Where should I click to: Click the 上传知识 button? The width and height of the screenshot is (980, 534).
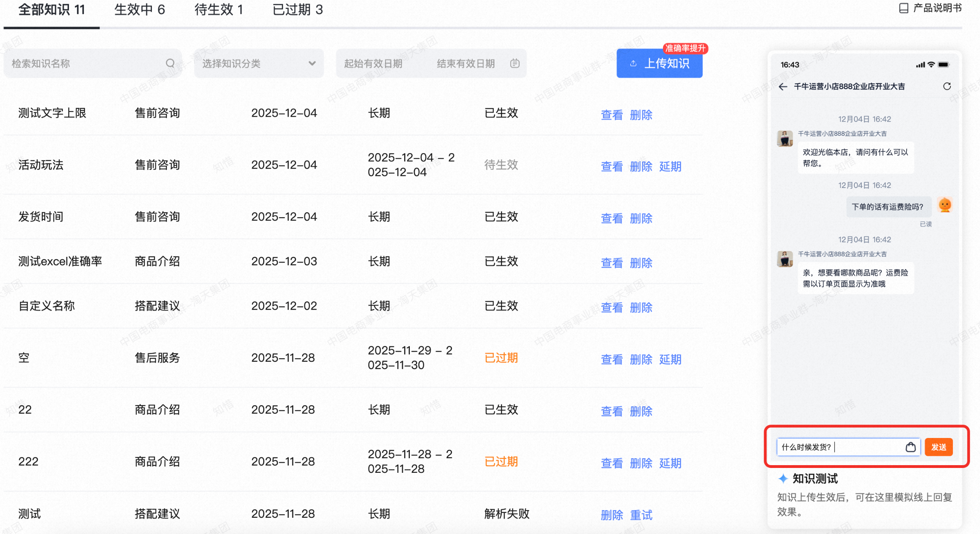point(659,63)
